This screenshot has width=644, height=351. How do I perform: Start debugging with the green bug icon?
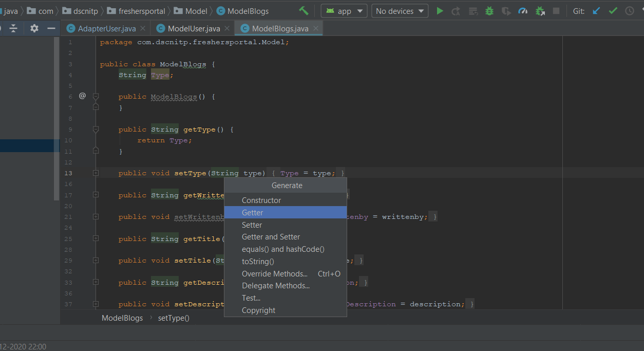coord(489,11)
